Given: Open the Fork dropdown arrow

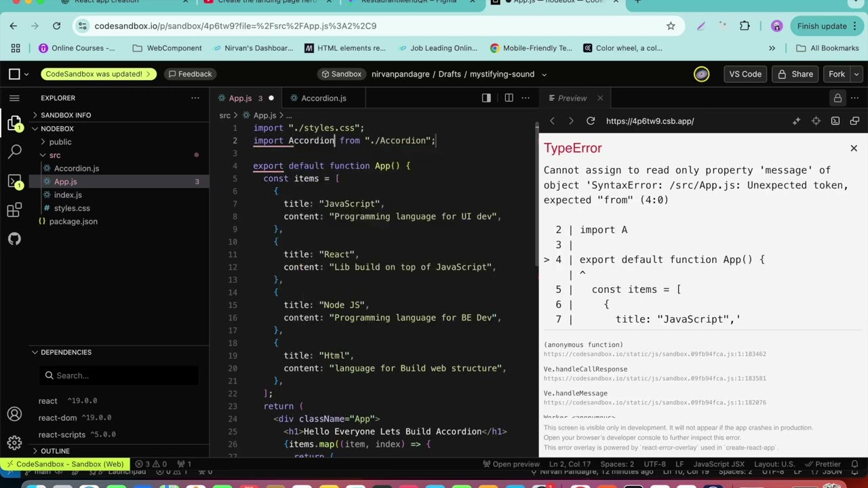Looking at the screenshot, I should (x=856, y=74).
